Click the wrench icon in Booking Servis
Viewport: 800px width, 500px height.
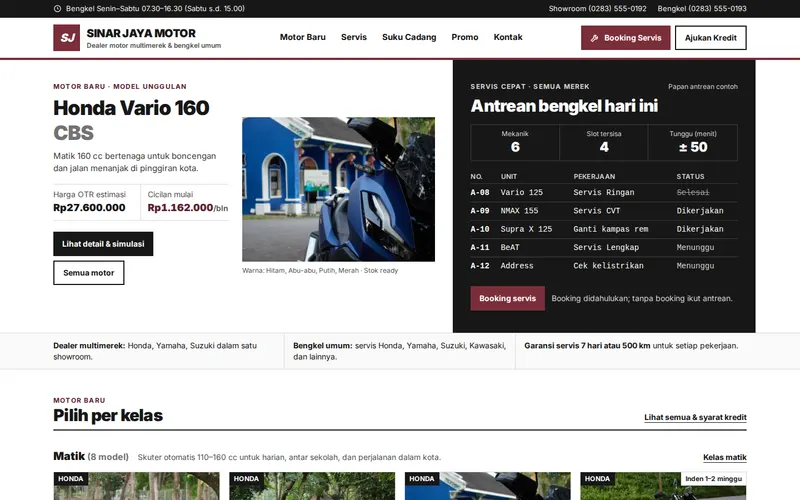click(x=594, y=38)
